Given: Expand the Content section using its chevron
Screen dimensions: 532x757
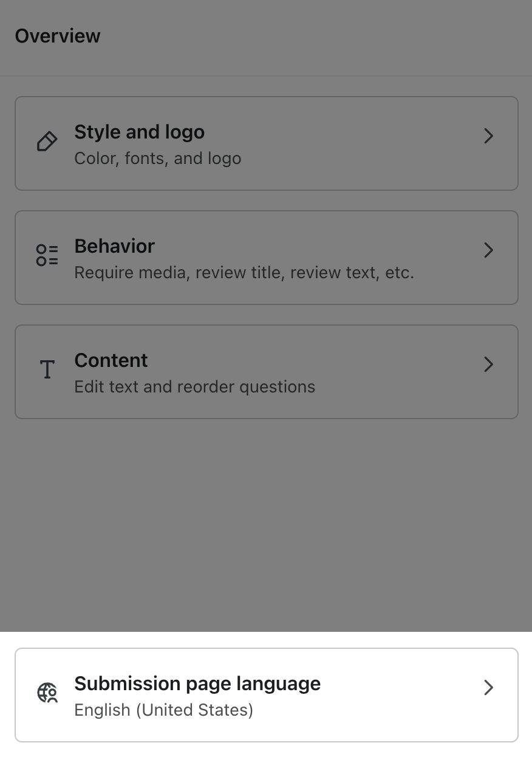Looking at the screenshot, I should click(488, 365).
